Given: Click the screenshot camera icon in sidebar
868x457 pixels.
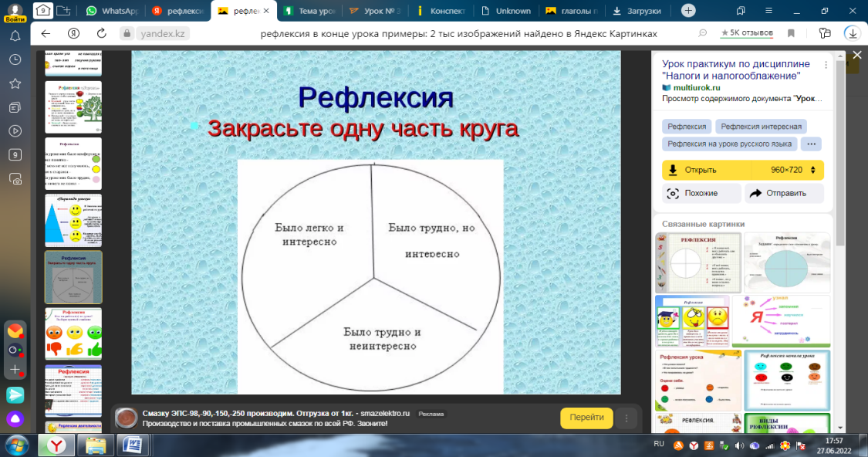Looking at the screenshot, I should pyautogui.click(x=15, y=179).
